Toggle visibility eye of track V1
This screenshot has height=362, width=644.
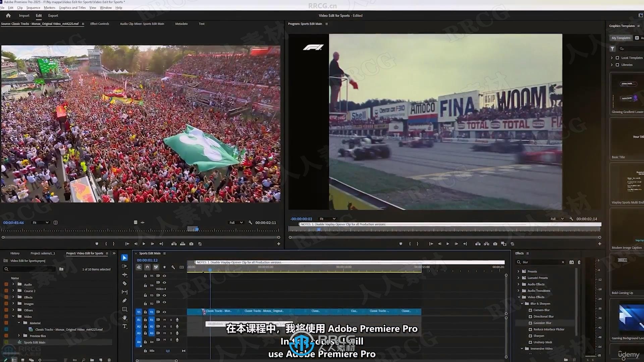coord(164,312)
